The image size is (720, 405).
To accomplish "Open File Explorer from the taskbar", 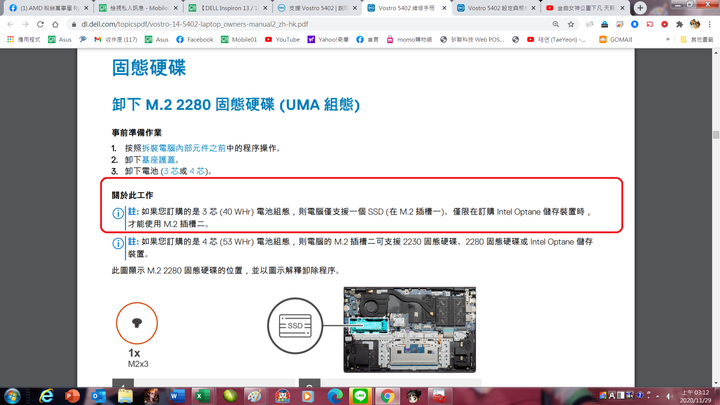I will 124,396.
